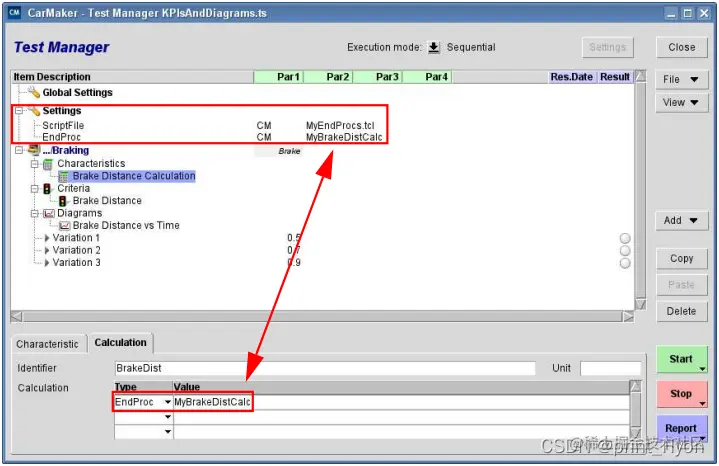Click the item list scroll-up arrow
The image size is (719, 466).
pos(640,76)
